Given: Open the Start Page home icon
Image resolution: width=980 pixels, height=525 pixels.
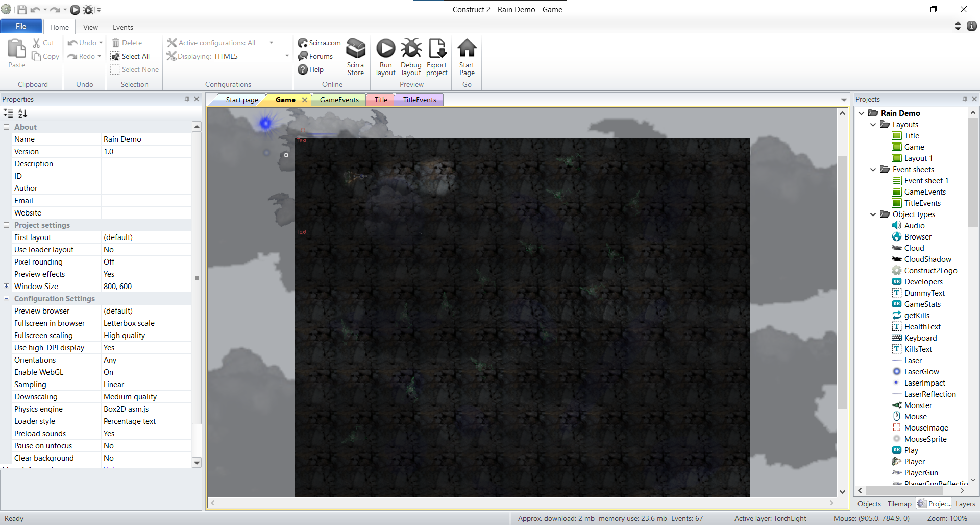Looking at the screenshot, I should pyautogui.click(x=467, y=49).
